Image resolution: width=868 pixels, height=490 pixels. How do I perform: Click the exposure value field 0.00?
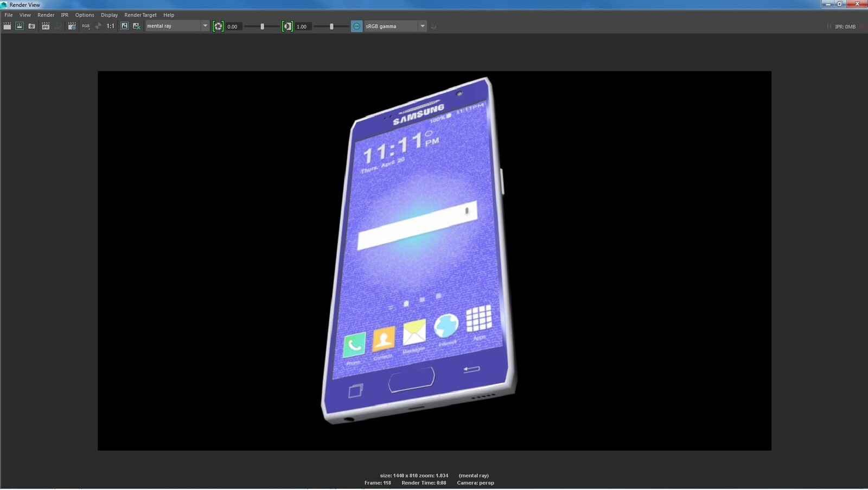click(233, 27)
